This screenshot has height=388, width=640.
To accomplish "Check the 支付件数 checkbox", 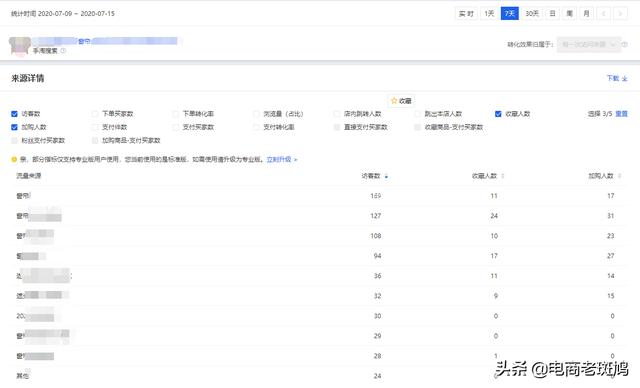I will [x=95, y=127].
